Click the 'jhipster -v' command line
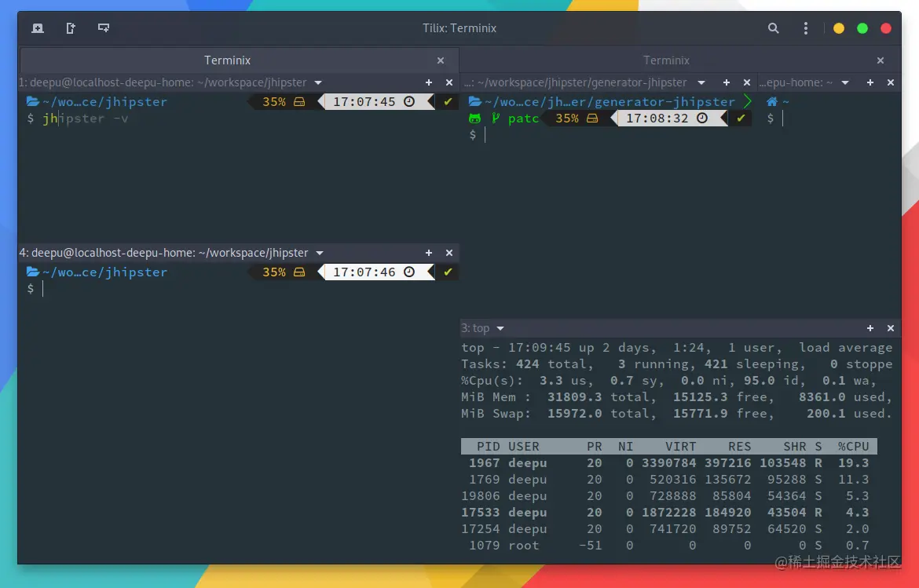Viewport: 919px width, 588px height. point(86,119)
